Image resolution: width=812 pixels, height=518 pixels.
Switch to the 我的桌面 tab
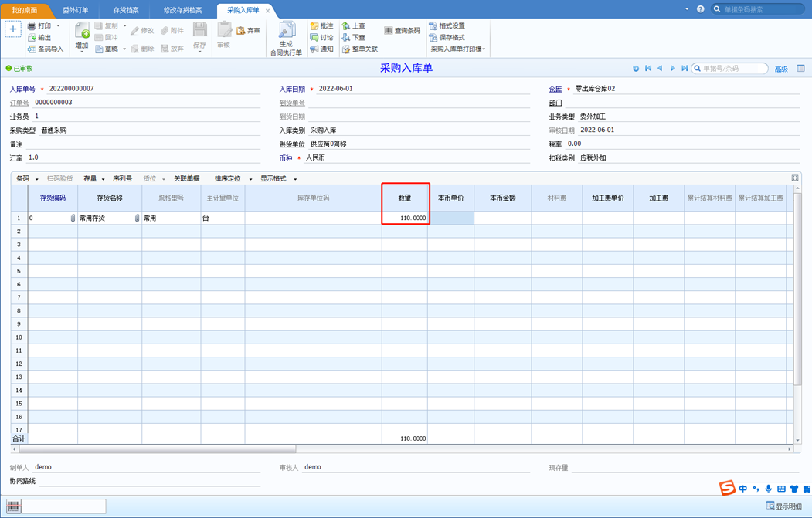pos(25,10)
